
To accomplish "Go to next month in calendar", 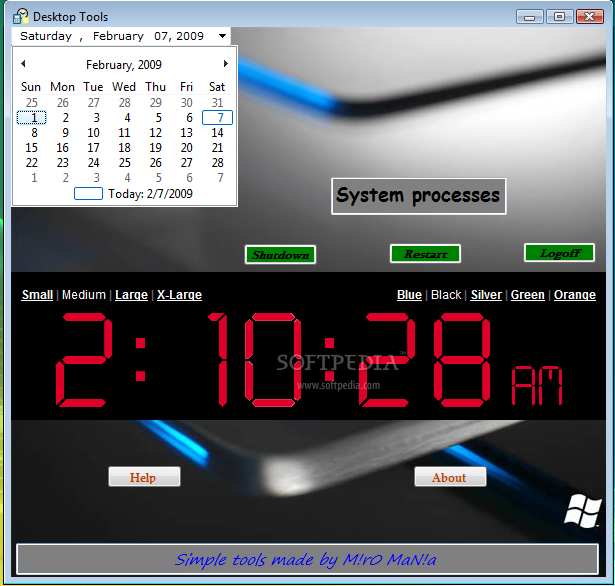I will [x=226, y=64].
